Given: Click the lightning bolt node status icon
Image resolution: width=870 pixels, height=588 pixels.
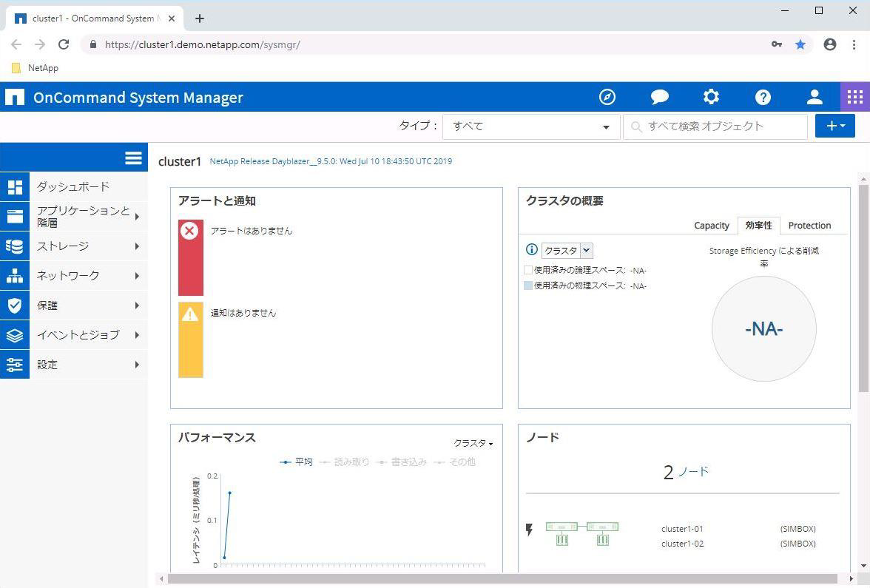Looking at the screenshot, I should [530, 530].
